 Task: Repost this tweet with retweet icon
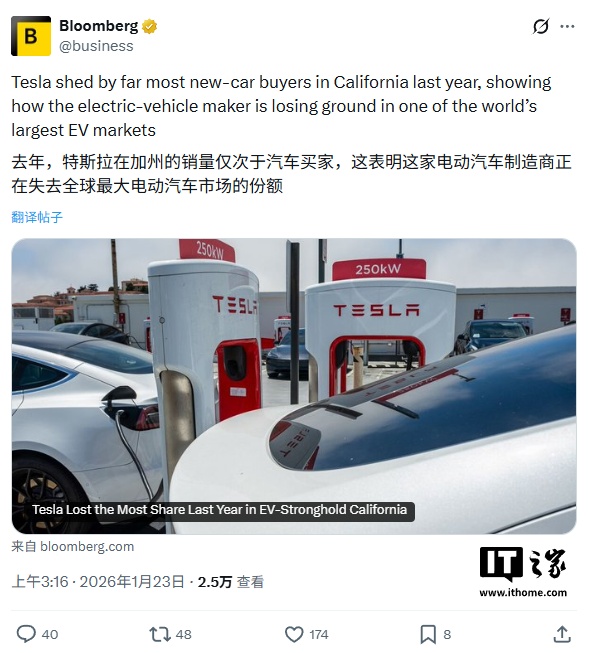point(160,634)
